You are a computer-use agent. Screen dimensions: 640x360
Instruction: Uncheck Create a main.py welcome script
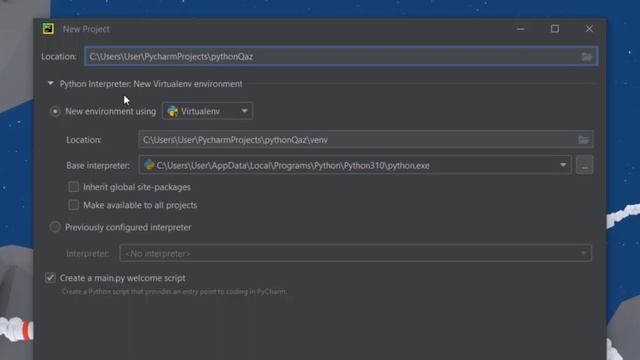click(50, 278)
